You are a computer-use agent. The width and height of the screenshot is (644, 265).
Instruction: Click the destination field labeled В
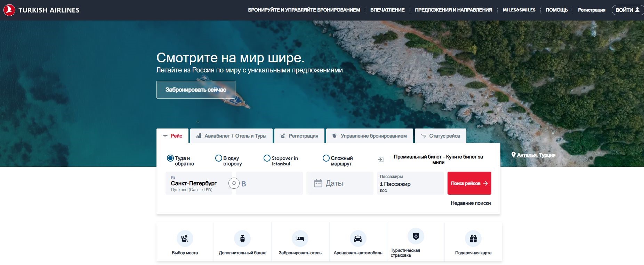click(269, 183)
